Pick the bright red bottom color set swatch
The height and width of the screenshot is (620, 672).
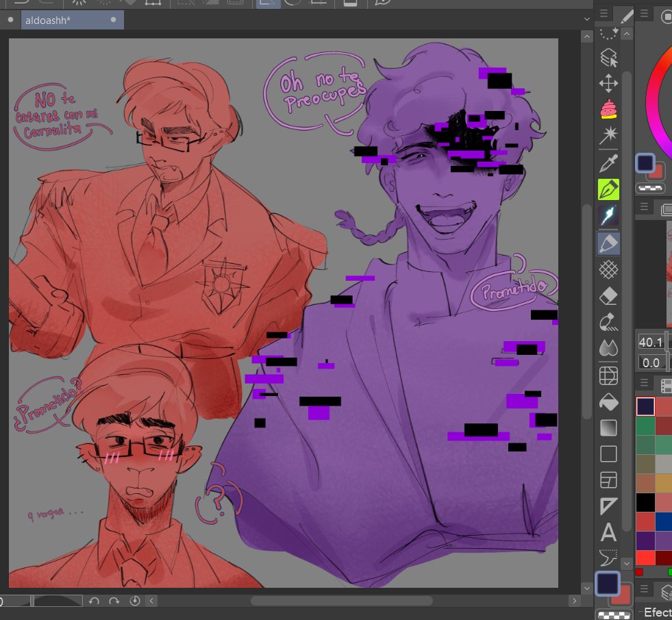(x=645, y=558)
